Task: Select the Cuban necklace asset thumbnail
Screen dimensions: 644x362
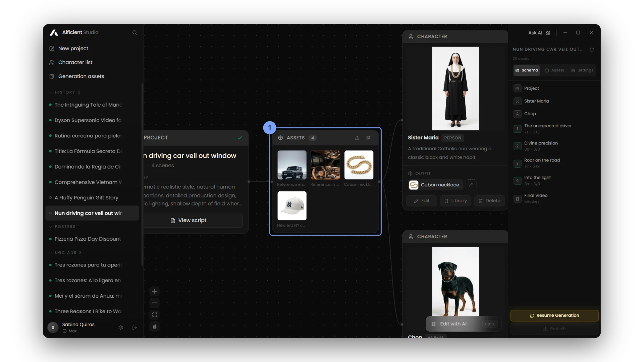Action: point(359,165)
